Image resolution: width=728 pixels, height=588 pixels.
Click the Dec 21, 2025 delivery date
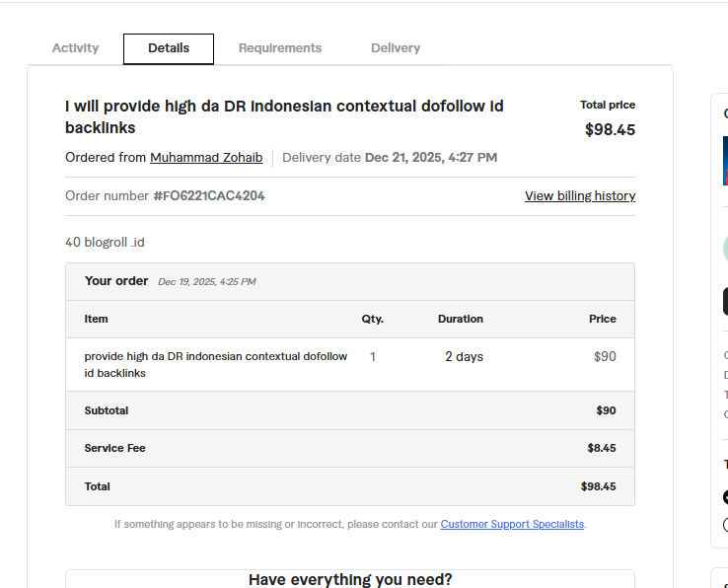pos(430,158)
